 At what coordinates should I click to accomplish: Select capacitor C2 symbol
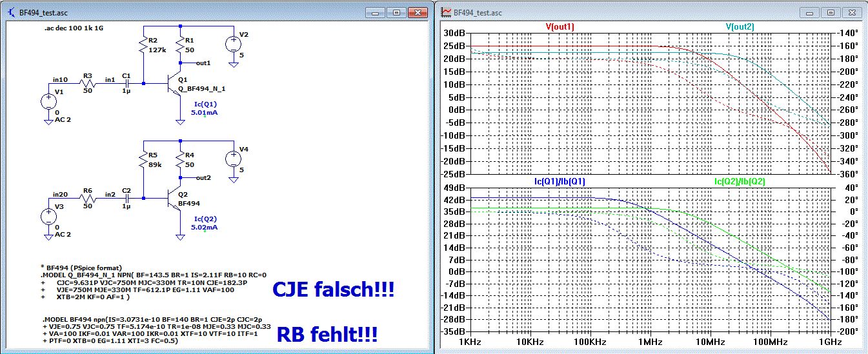point(127,197)
